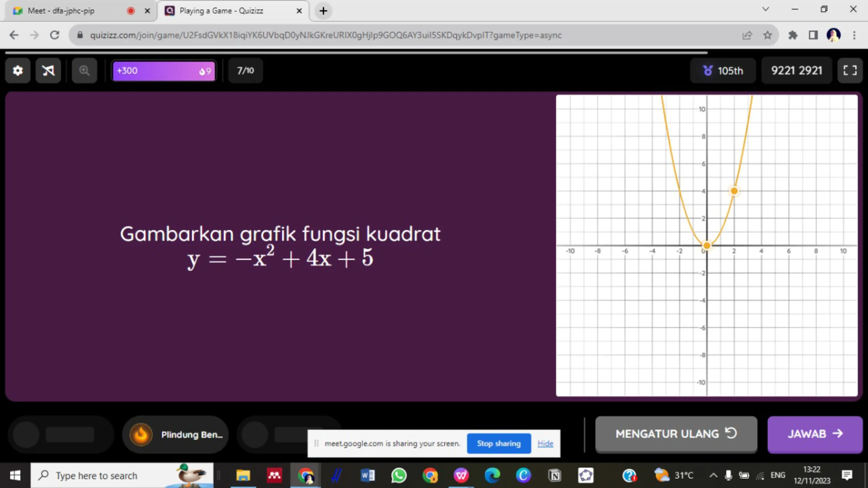Open the Chrome three-dot menu
This screenshot has width=868, height=488.
coord(854,35)
